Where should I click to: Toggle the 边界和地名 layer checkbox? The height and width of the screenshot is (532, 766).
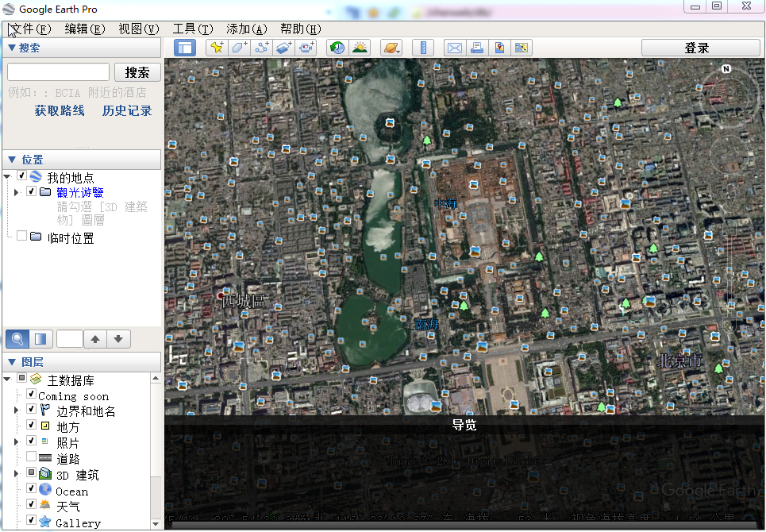(x=31, y=409)
